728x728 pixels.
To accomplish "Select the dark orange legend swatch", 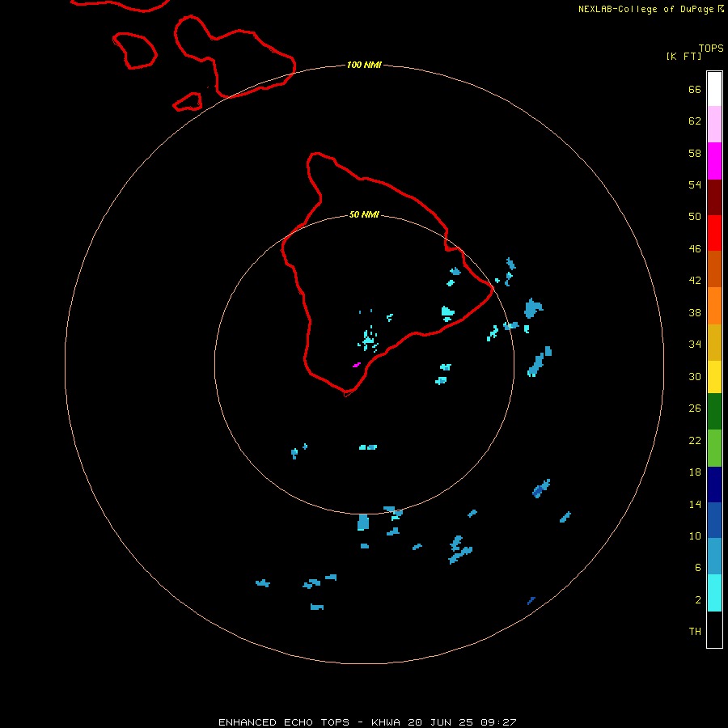I will (x=714, y=269).
